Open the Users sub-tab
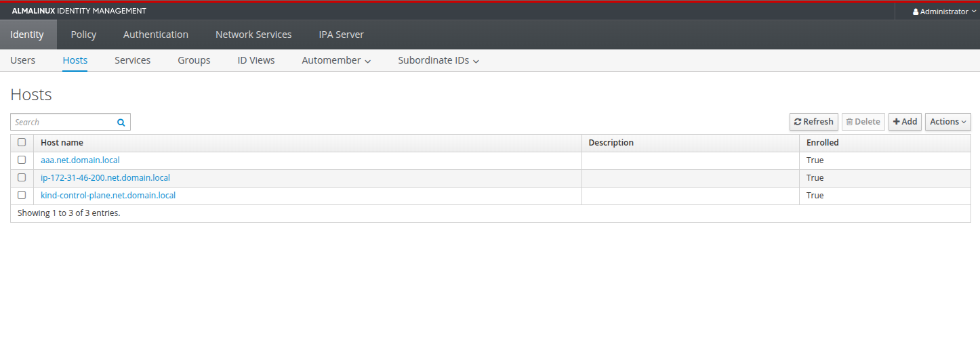The image size is (980, 350). pyautogui.click(x=23, y=60)
